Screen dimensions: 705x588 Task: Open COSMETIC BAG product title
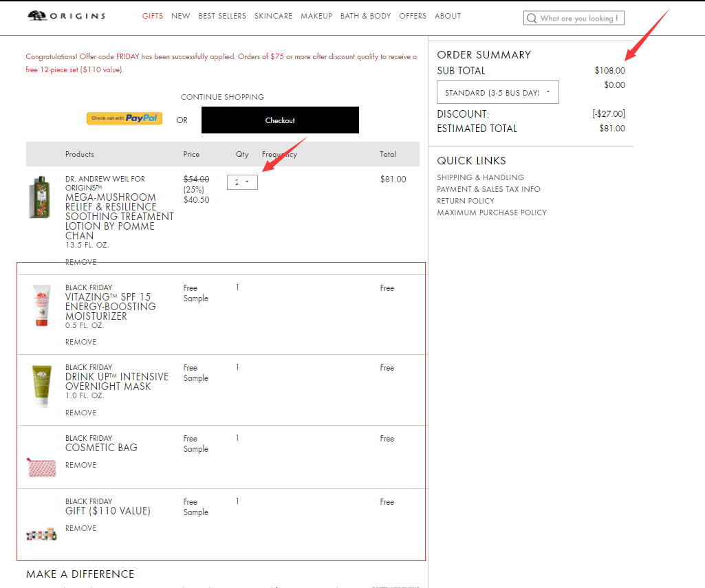(x=101, y=448)
